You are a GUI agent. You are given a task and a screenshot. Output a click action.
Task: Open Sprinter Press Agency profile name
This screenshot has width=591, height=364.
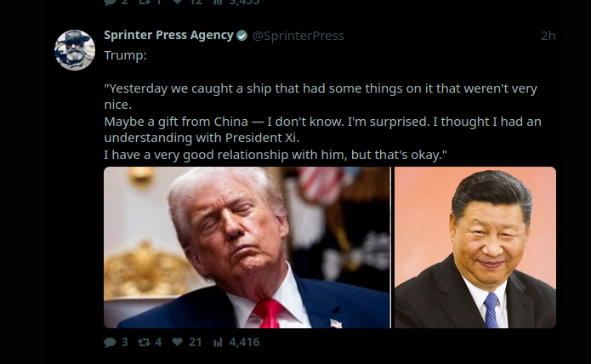(168, 35)
